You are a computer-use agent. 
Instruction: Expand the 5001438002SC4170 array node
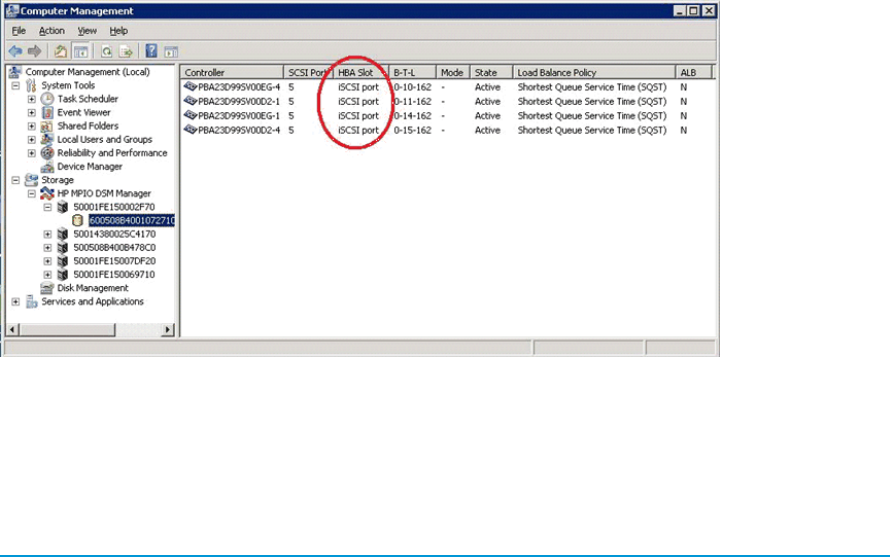coord(48,234)
